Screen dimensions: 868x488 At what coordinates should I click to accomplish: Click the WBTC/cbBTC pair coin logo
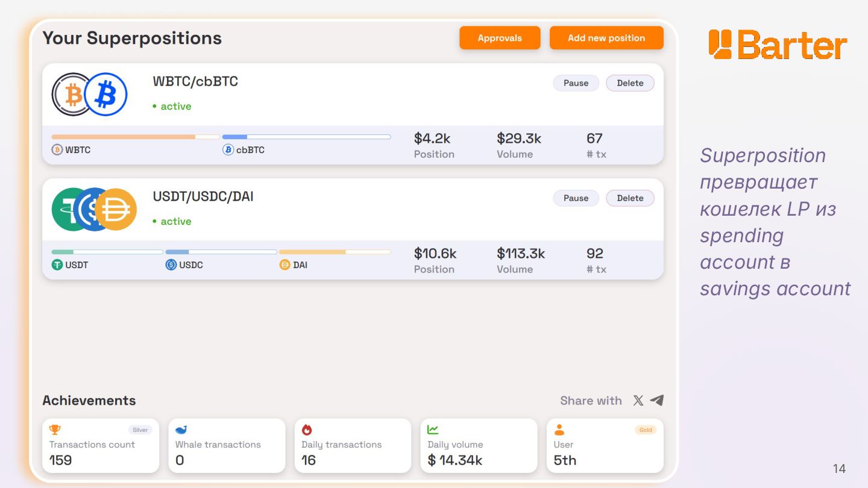[89, 95]
